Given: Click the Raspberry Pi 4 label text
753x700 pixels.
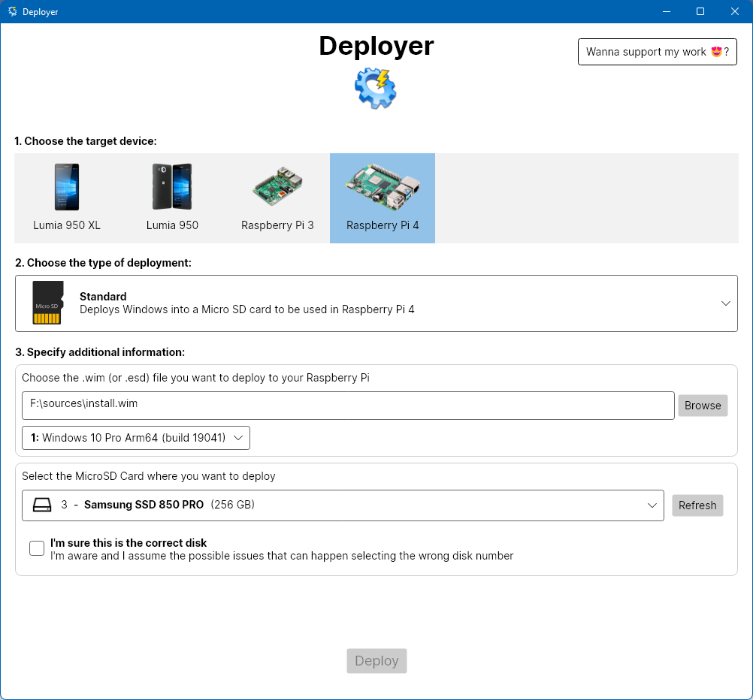Looking at the screenshot, I should coord(383,225).
